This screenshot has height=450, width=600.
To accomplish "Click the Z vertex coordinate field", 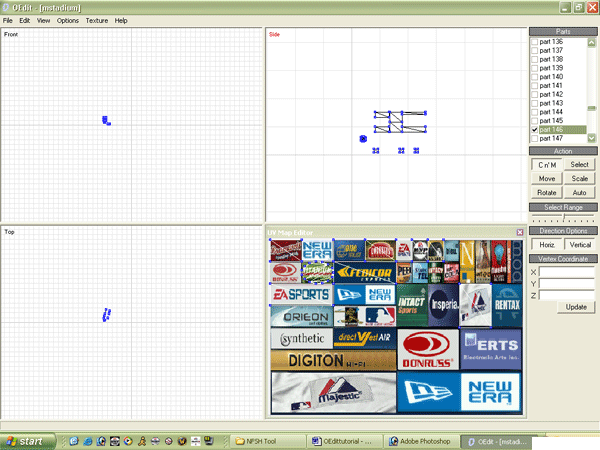I will 567,295.
